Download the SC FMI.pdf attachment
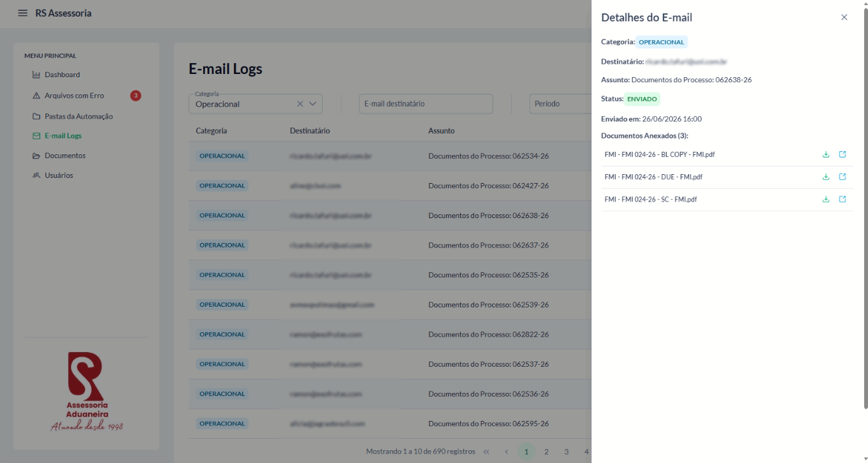868x463 pixels. [826, 199]
